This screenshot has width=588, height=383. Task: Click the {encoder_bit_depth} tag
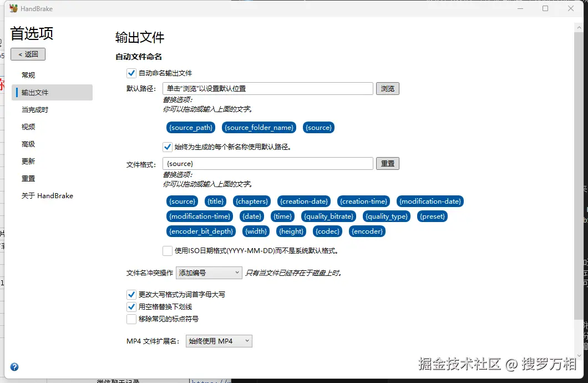coord(201,231)
